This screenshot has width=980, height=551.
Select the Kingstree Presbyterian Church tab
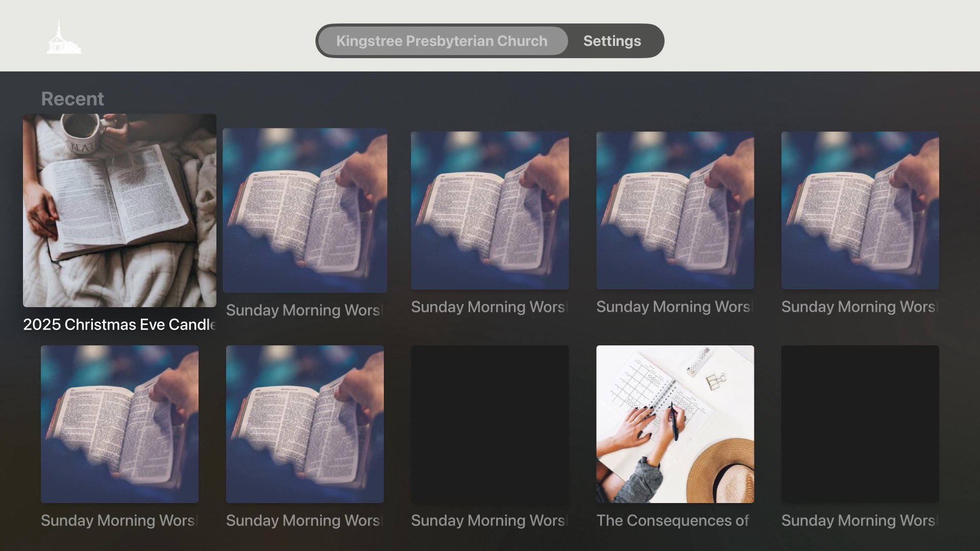tap(442, 41)
